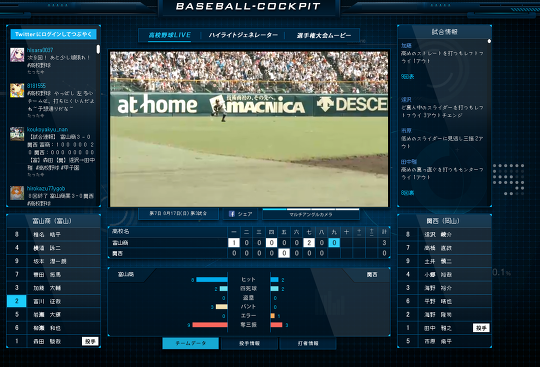Click the live baseball video player
The height and width of the screenshot is (367, 540).
pyautogui.click(x=249, y=129)
